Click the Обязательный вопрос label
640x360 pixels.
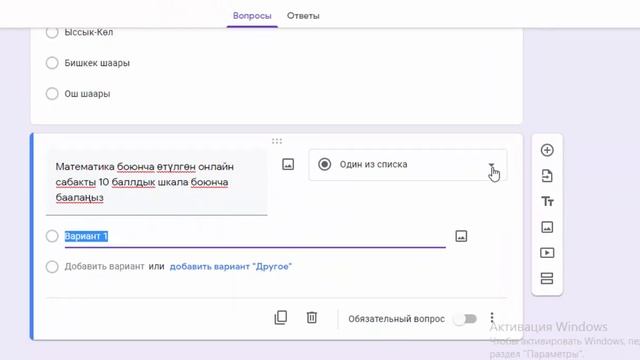pyautogui.click(x=396, y=319)
